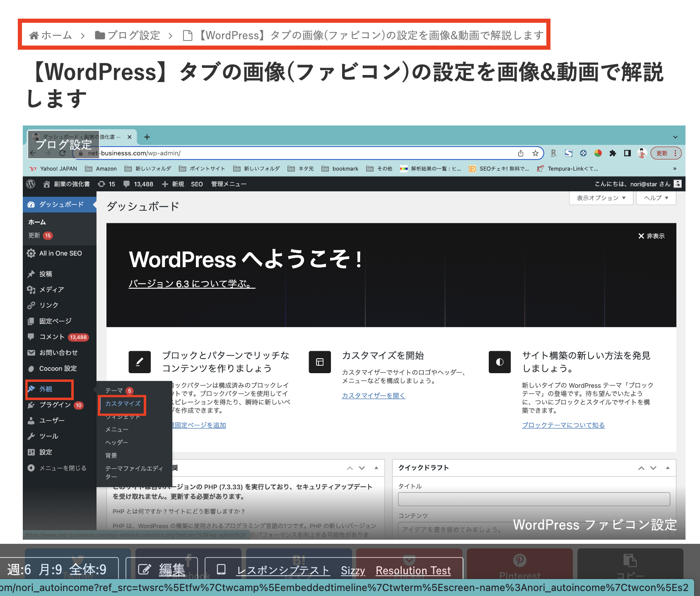The width and height of the screenshot is (700, 596).
Task: Open a new browser tab with plus icon
Action: click(147, 137)
